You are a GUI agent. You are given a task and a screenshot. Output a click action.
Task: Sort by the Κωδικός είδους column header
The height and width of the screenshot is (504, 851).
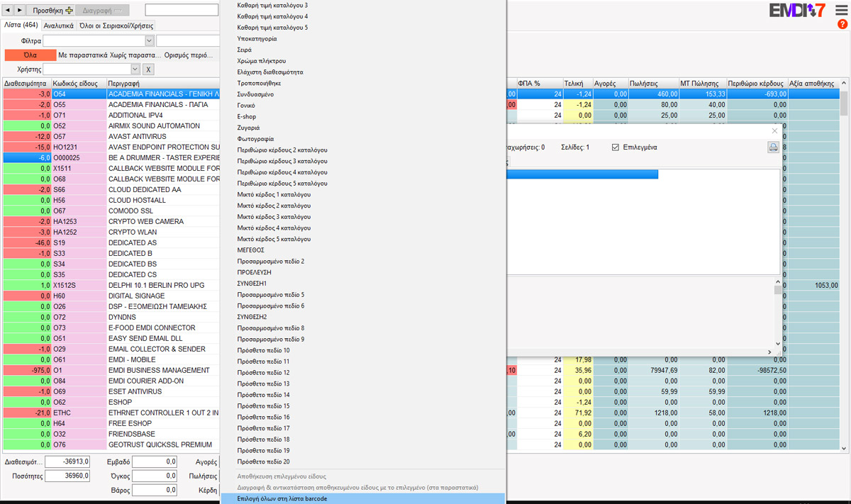pos(79,84)
